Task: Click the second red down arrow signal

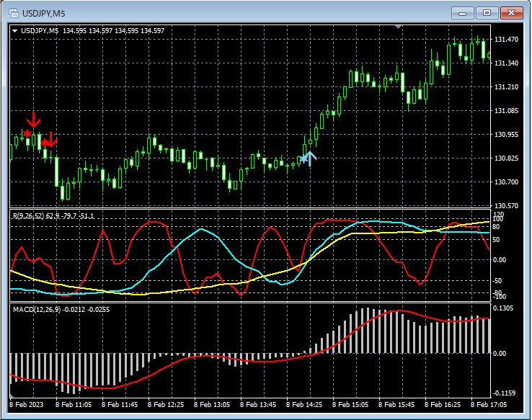Action: [x=51, y=139]
